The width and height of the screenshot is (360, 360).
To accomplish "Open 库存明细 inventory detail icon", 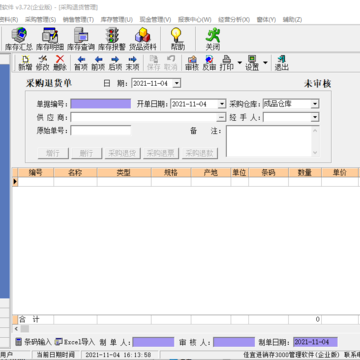I will (50, 39).
